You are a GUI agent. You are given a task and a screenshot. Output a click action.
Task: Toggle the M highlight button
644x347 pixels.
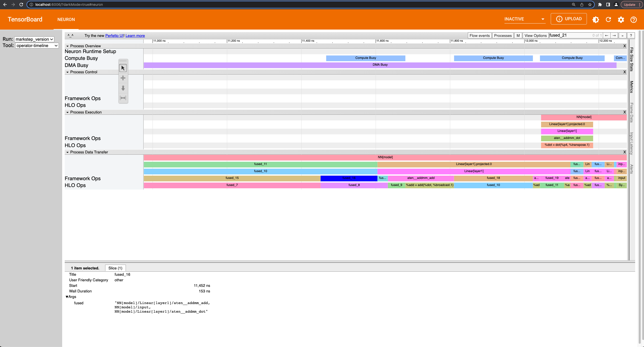click(x=518, y=35)
